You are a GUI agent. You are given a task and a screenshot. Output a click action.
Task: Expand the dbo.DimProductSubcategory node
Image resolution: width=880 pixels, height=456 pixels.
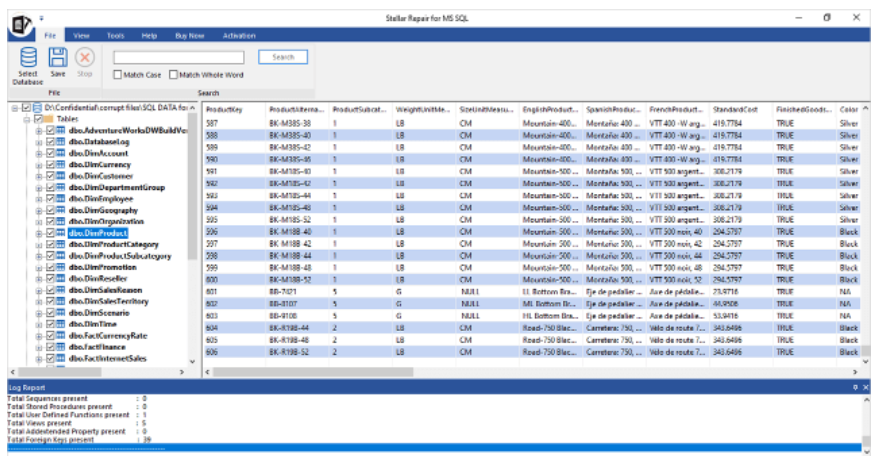click(x=39, y=256)
